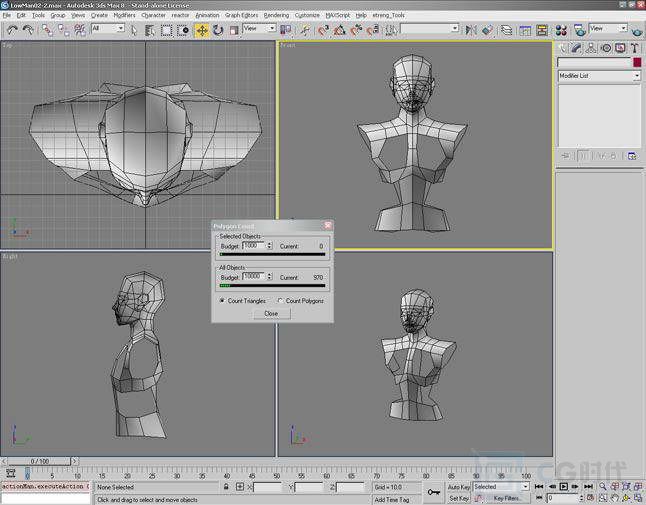The height and width of the screenshot is (505, 646).
Task: Click the Select and Manipulate icon
Action: (x=305, y=30)
